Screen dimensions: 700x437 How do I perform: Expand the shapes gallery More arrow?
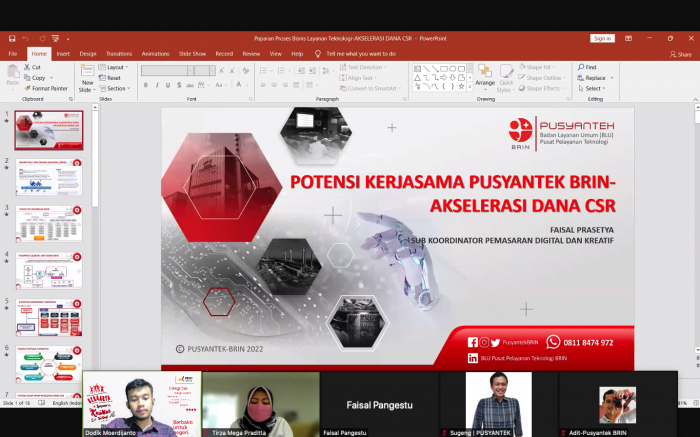coord(470,87)
